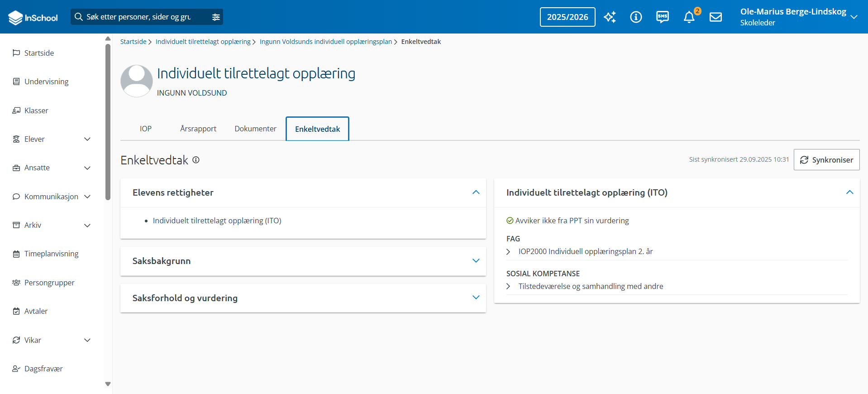The height and width of the screenshot is (394, 868).
Task: Open Dagsfravær in sidebar
Action: click(43, 369)
